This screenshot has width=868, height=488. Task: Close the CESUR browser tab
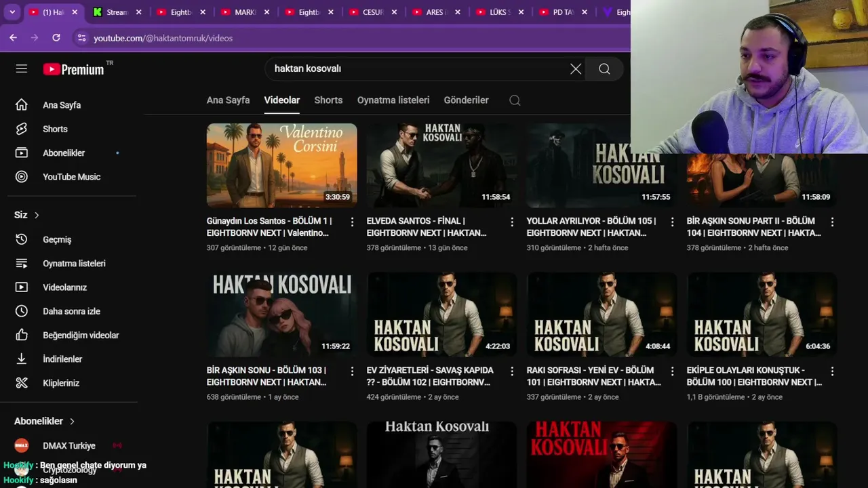395,12
